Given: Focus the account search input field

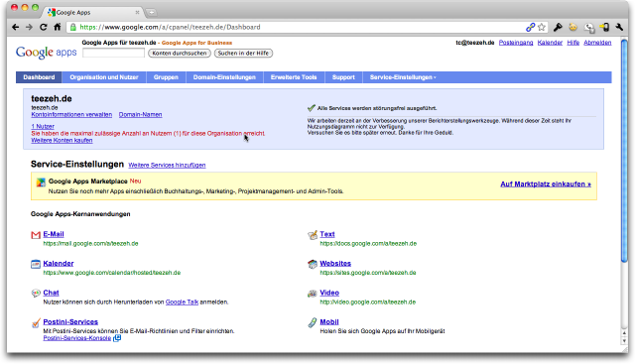Looking at the screenshot, I should click(x=113, y=53).
